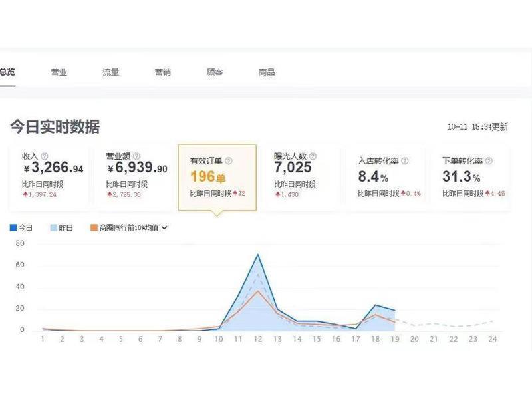Toggle the 昨日 legend series
The height and width of the screenshot is (399, 532).
[x=61, y=227]
